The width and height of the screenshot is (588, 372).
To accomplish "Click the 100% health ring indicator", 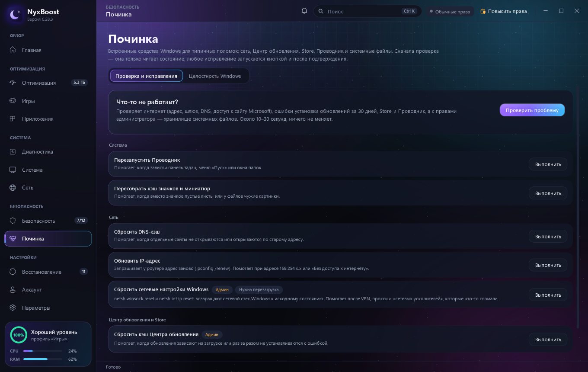I will tap(19, 335).
